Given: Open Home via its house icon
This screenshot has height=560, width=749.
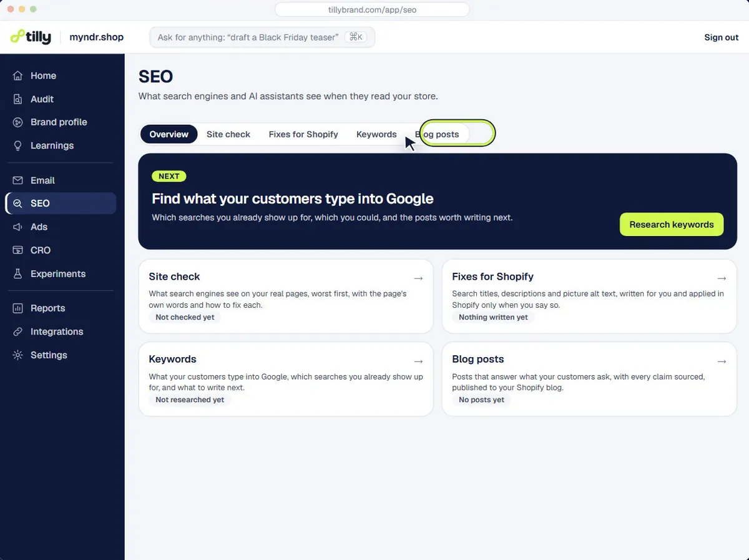Looking at the screenshot, I should (x=18, y=76).
